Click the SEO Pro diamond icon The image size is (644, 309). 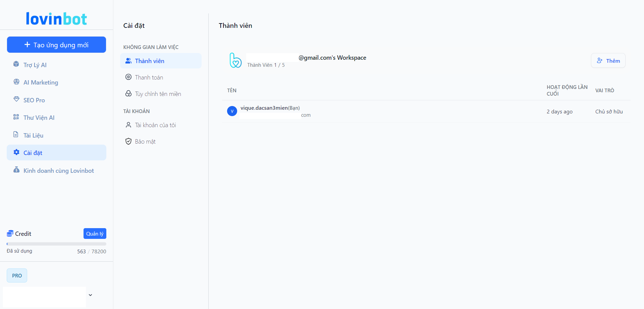point(16,99)
